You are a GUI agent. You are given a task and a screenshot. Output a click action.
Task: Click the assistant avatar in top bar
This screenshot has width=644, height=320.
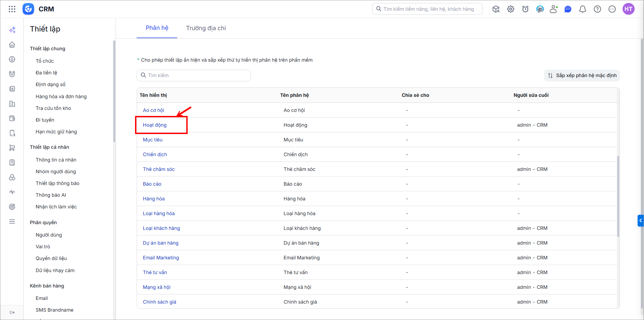[x=540, y=9]
